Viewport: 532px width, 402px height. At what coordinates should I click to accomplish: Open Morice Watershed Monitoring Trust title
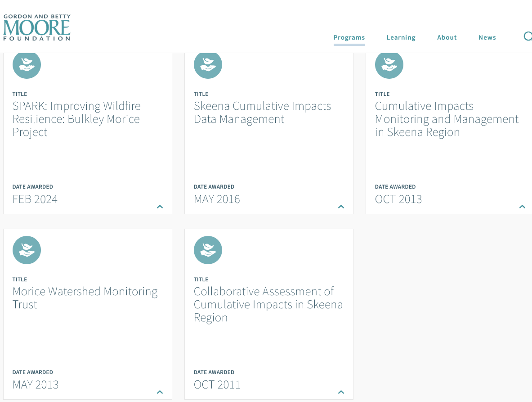85,298
